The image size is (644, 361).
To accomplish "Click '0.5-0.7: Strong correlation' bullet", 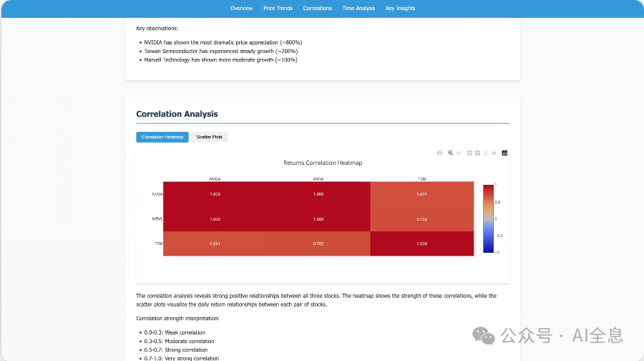I will (x=176, y=350).
